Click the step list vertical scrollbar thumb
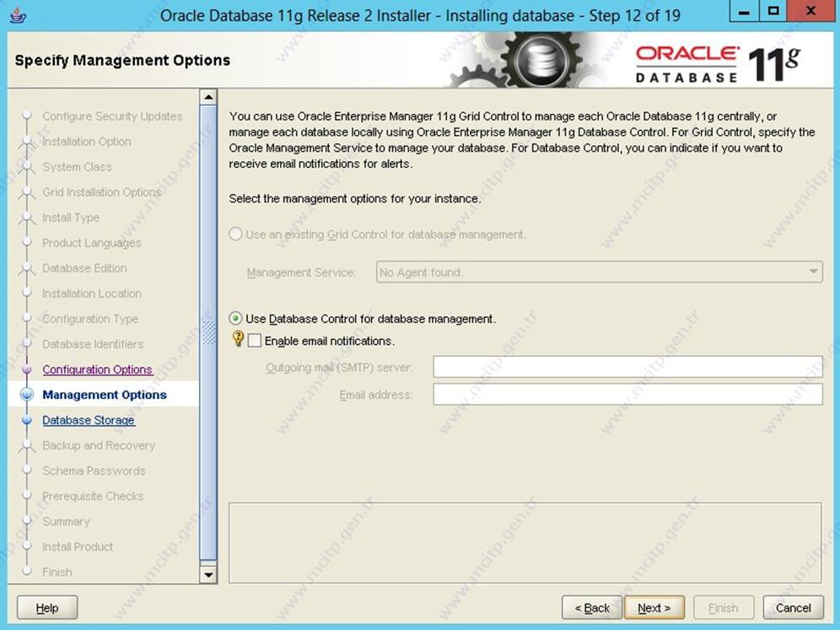840x630 pixels. [x=208, y=332]
